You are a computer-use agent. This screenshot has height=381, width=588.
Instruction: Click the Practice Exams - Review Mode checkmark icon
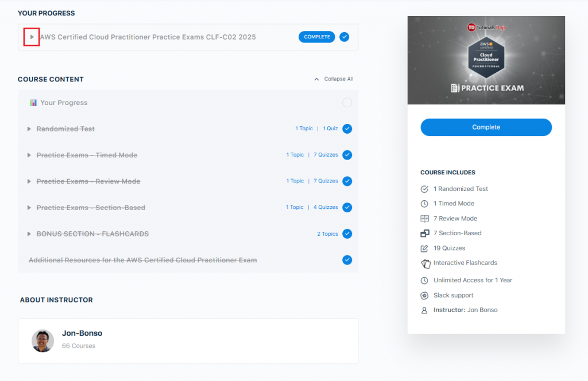point(347,181)
